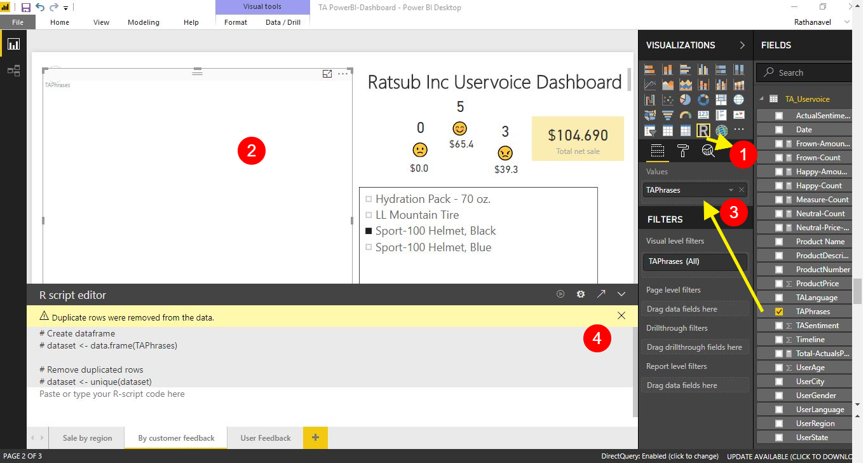
Task: Select the pie chart visualization icon
Action: coord(685,100)
